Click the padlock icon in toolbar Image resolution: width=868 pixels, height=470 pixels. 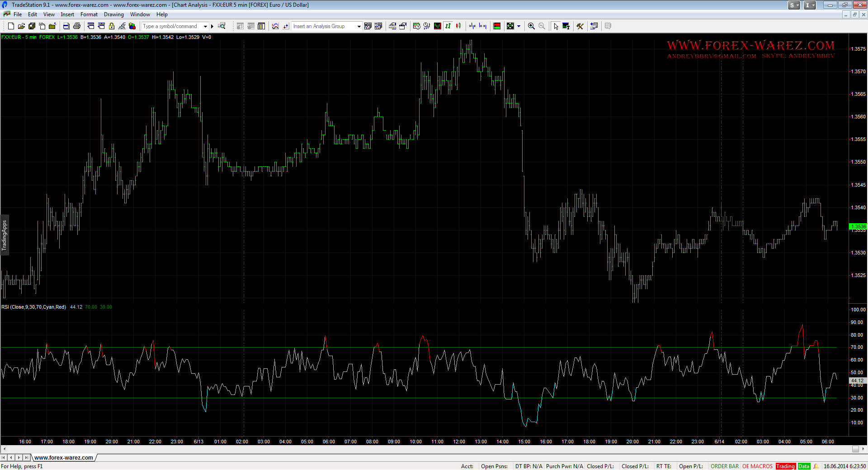(x=112, y=26)
